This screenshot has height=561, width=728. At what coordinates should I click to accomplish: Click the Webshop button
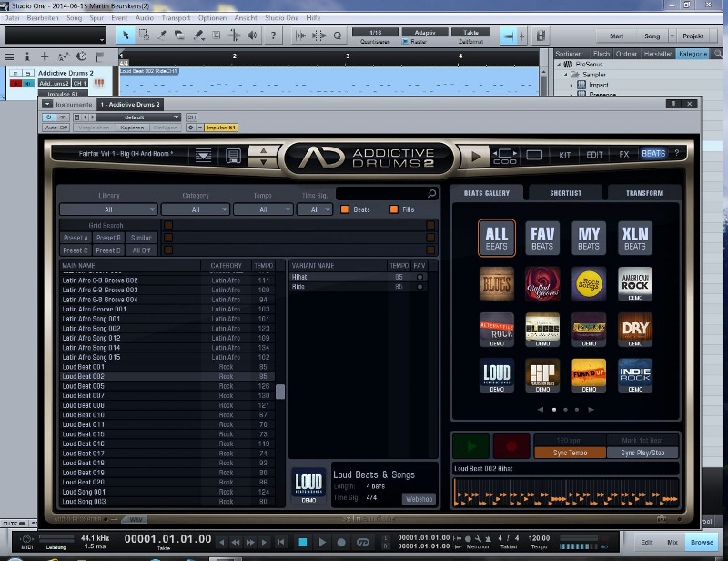419,499
